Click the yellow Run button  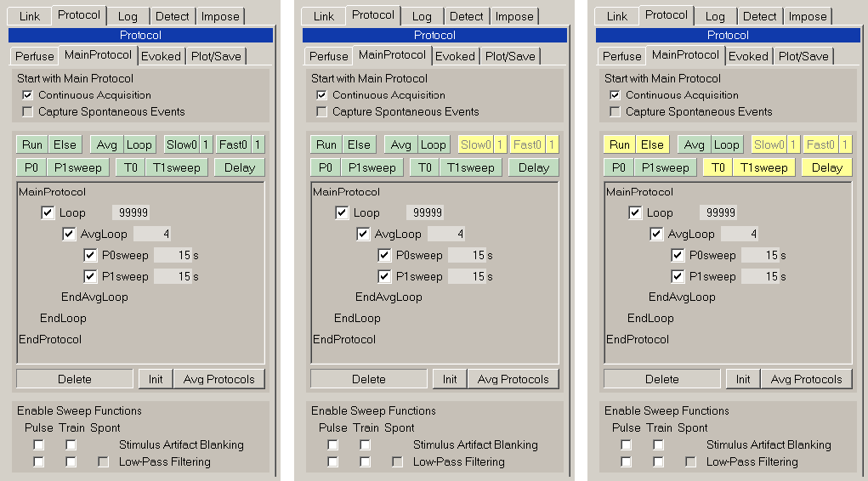(620, 144)
